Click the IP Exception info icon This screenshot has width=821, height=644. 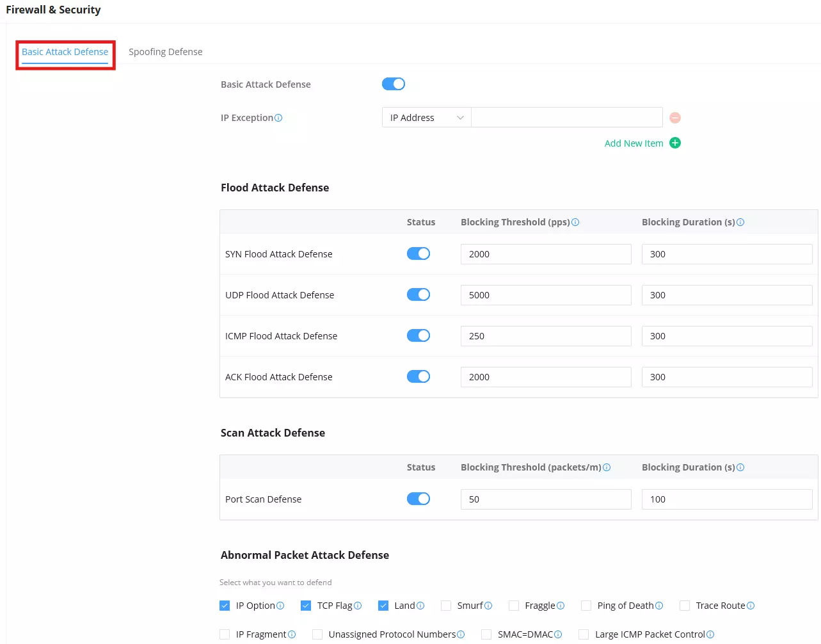coord(278,118)
